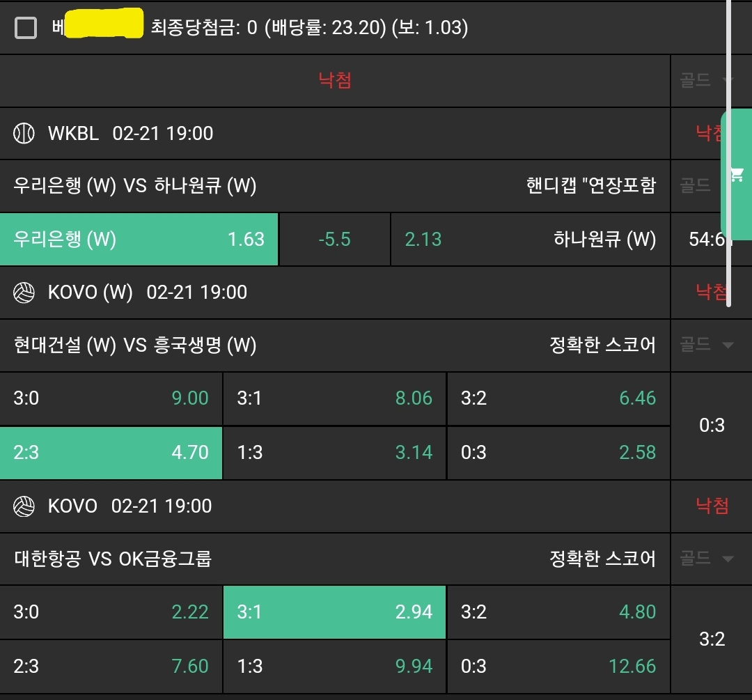This screenshot has width=752, height=700.
Task: Select the 0:3 score at 2.58 odds
Action: [x=558, y=453]
